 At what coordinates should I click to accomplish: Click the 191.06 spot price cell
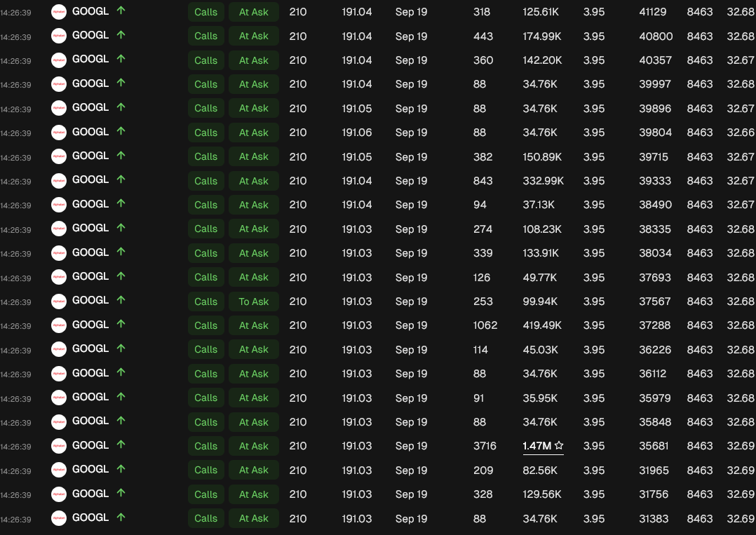tap(357, 133)
